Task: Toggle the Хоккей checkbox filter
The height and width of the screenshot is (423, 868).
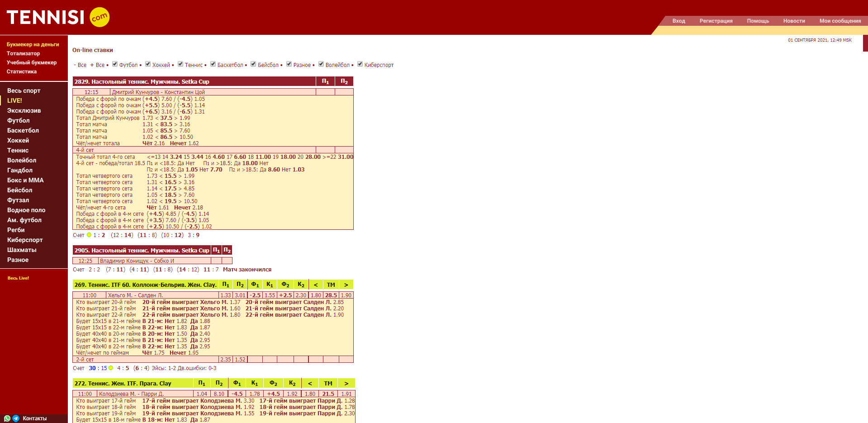Action: pos(148,64)
